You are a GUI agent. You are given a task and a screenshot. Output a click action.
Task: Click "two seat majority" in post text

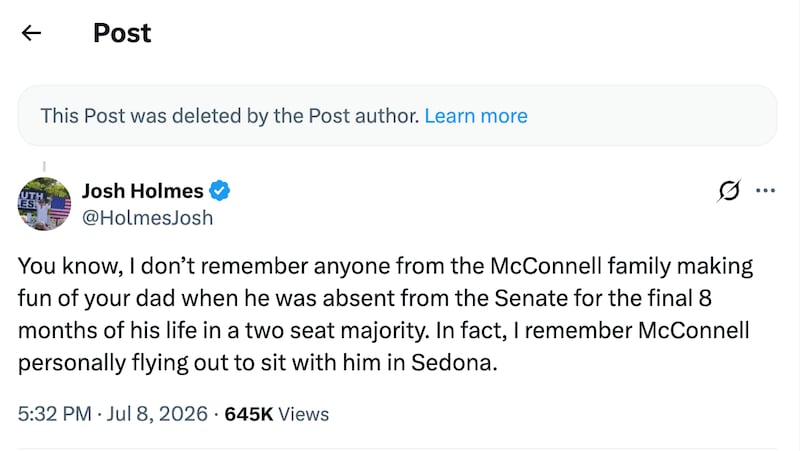[335, 331]
